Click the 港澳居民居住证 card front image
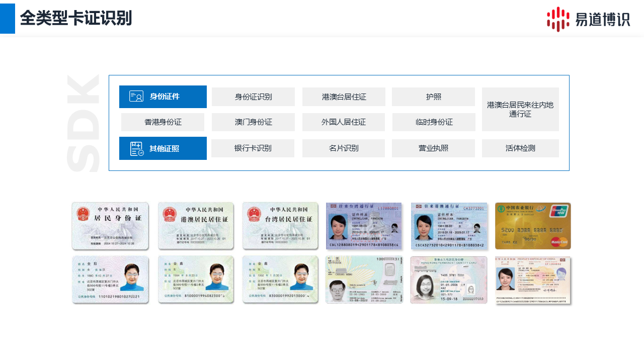The image size is (644, 362). tap(196, 226)
